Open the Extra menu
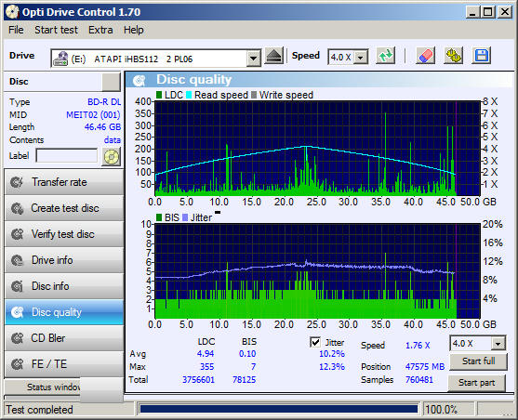 pyautogui.click(x=100, y=30)
